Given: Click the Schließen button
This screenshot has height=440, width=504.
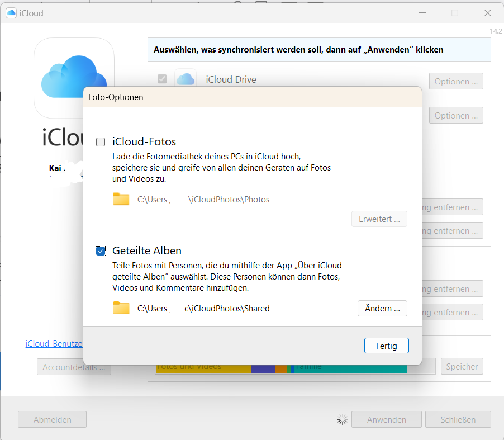Looking at the screenshot, I should 458,419.
